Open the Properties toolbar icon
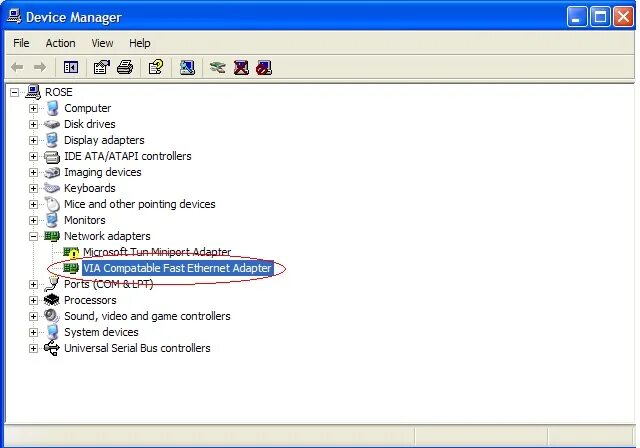Screen dimensions: 640x448 pos(102,67)
